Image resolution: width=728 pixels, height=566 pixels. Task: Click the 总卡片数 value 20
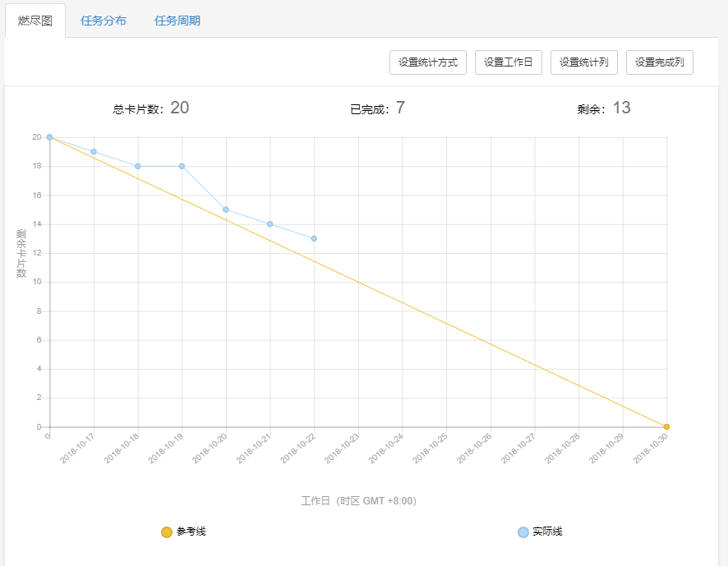(x=180, y=108)
